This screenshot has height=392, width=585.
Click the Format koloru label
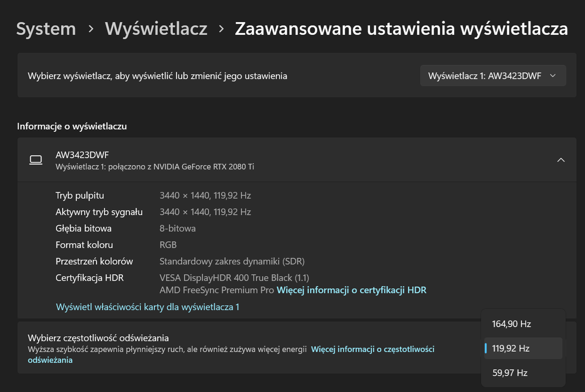(84, 245)
